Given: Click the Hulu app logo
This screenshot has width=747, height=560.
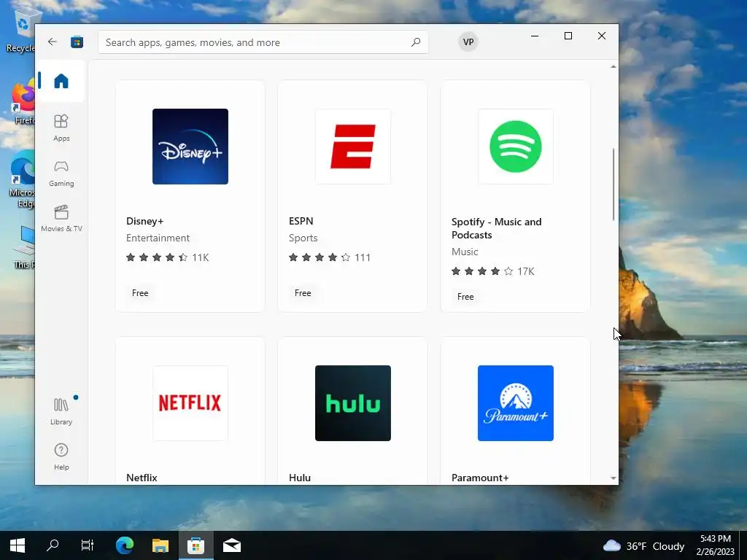Looking at the screenshot, I should [x=353, y=402].
